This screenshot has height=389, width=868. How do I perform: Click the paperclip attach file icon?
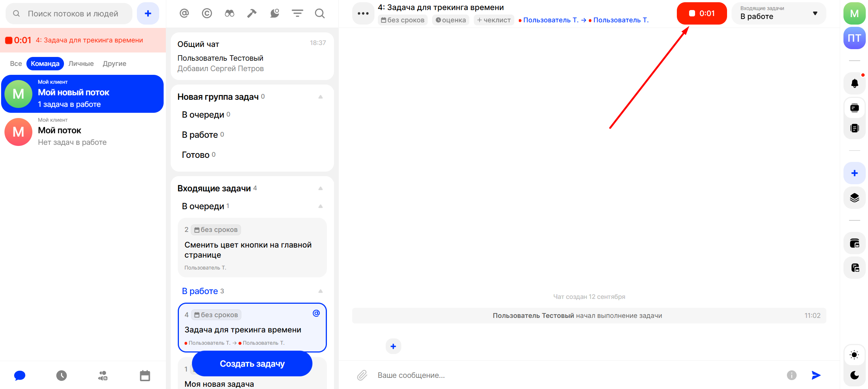[362, 375]
